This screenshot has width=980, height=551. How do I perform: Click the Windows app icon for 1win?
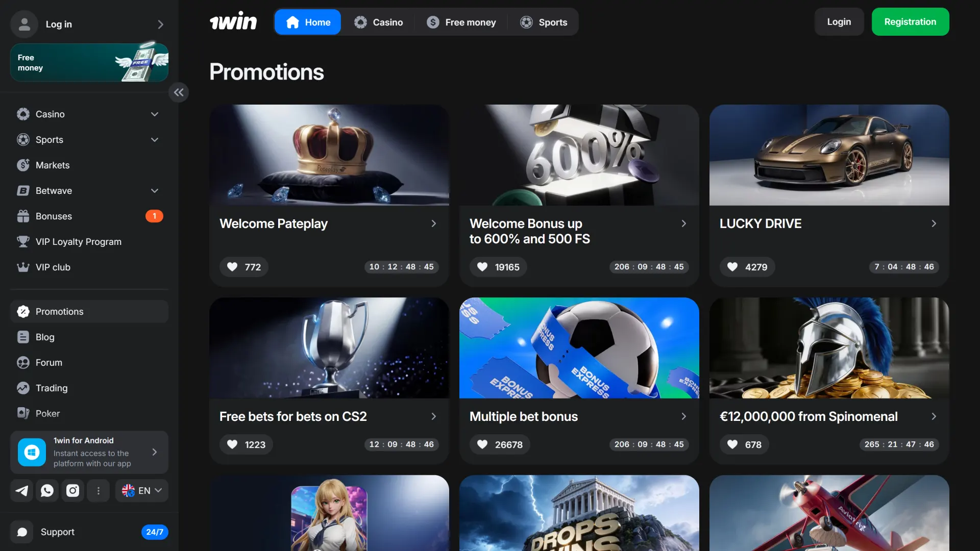click(32, 452)
